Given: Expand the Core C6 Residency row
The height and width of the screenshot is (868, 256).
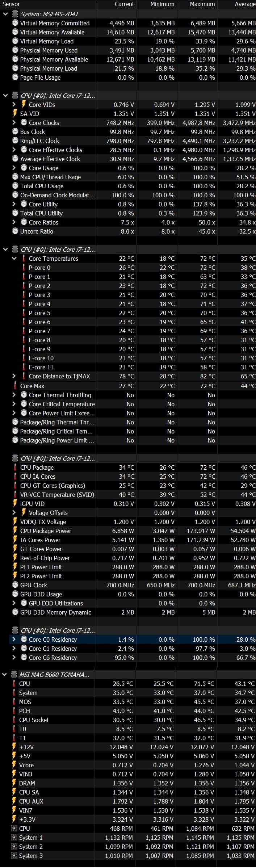Looking at the screenshot, I should [x=14, y=658].
